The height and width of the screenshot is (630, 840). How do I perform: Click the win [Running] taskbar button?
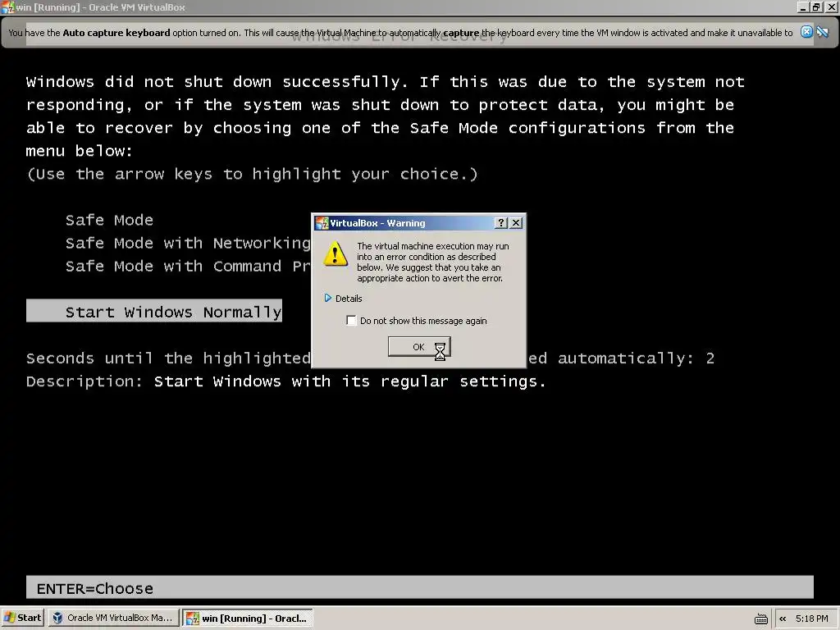(248, 619)
